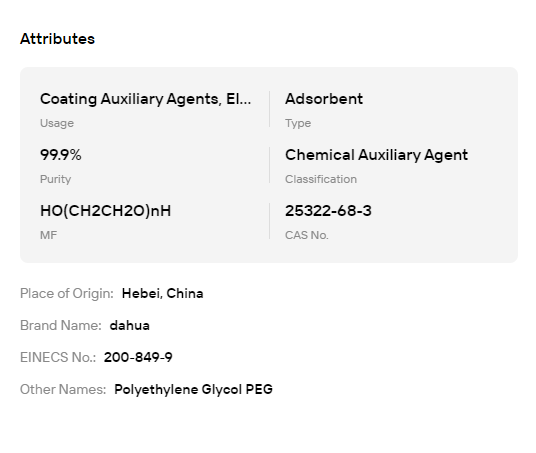Select the 99.9% purity value
Image resolution: width=536 pixels, height=453 pixels.
click(x=61, y=155)
